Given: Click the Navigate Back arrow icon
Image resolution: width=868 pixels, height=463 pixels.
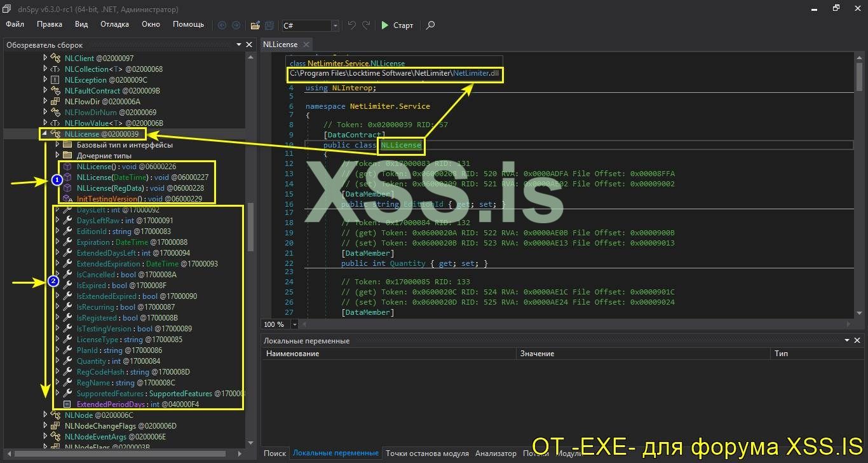Looking at the screenshot, I should [x=222, y=25].
